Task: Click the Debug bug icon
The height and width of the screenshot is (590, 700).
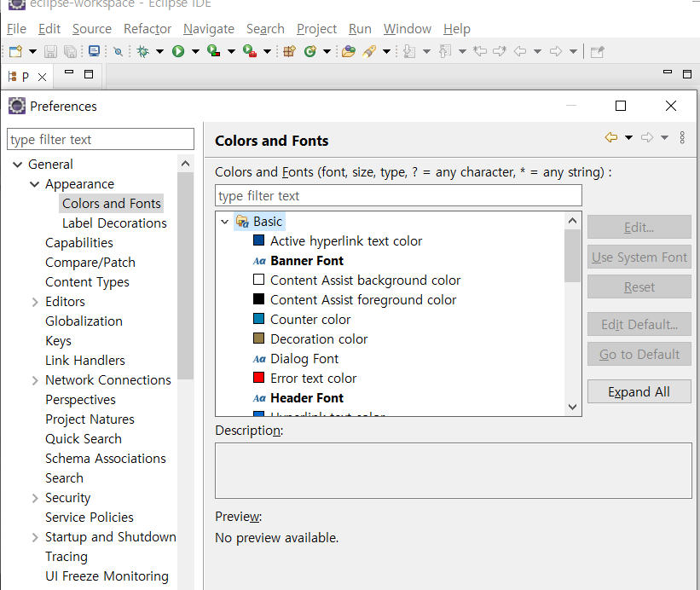Action: click(x=143, y=51)
